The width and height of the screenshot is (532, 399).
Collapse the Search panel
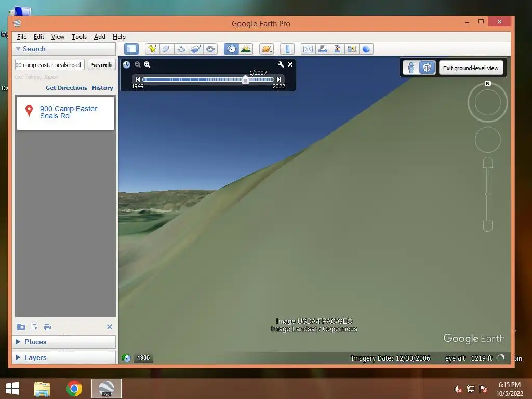click(18, 49)
